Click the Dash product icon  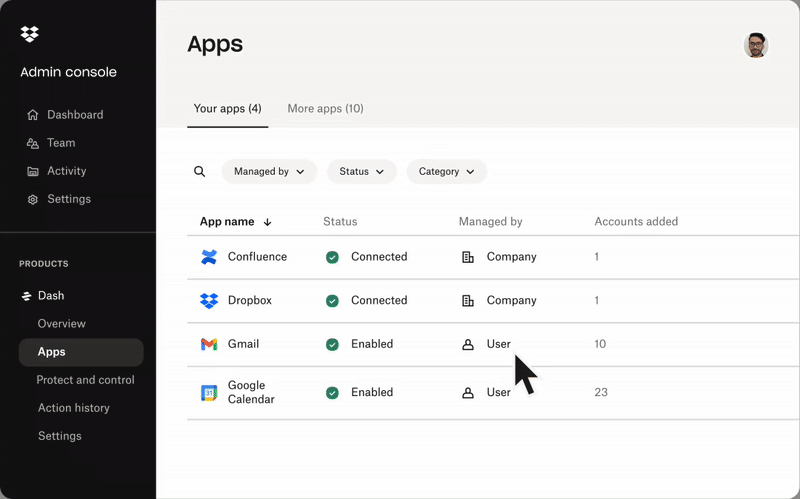(27, 296)
